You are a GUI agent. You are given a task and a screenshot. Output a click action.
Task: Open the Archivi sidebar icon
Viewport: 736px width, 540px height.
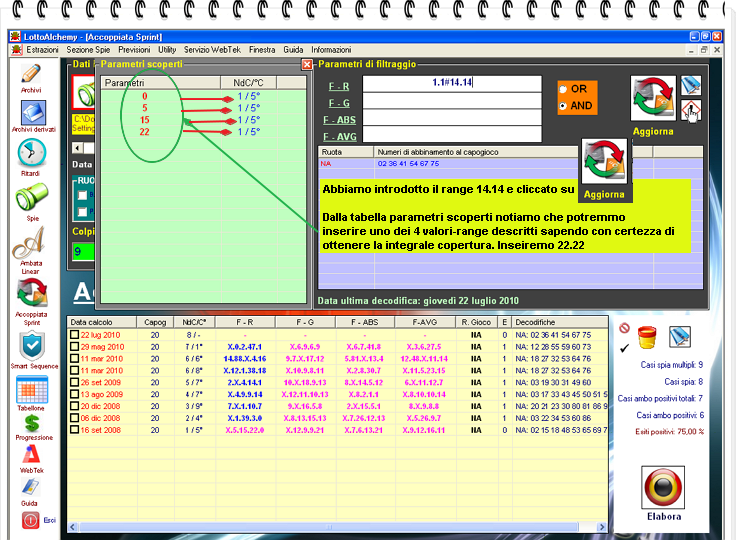31,74
